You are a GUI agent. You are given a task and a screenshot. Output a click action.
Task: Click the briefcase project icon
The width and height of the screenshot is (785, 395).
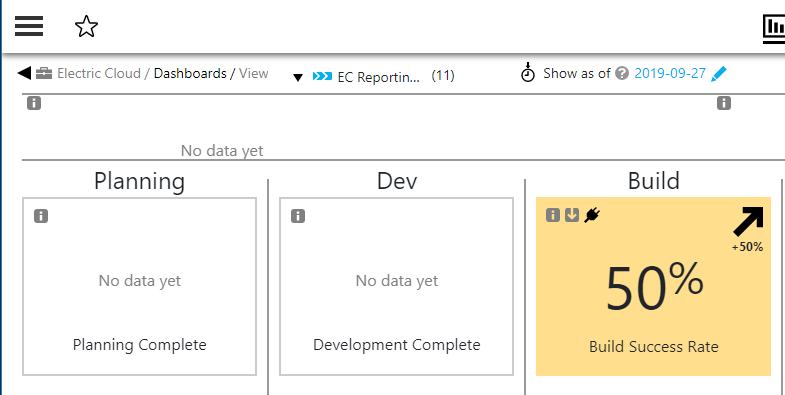[44, 74]
